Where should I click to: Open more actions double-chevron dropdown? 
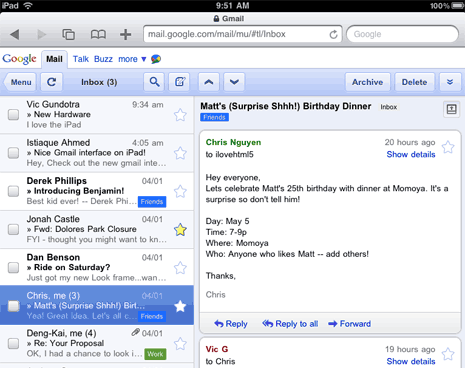tap(450, 82)
